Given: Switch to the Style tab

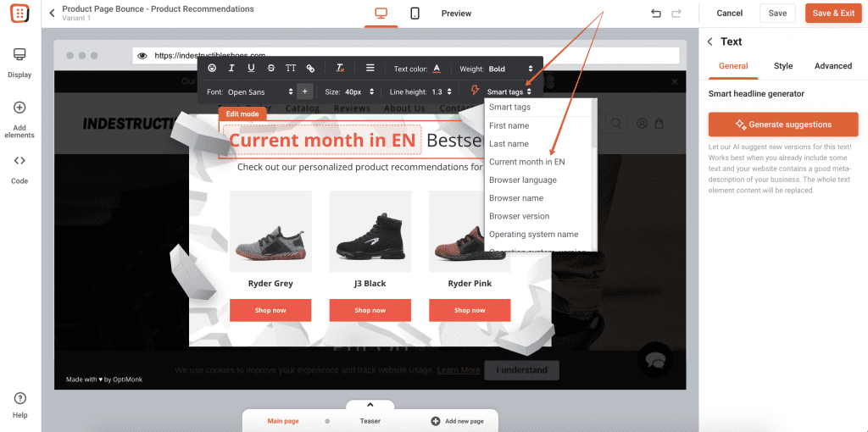Looking at the screenshot, I should [782, 66].
